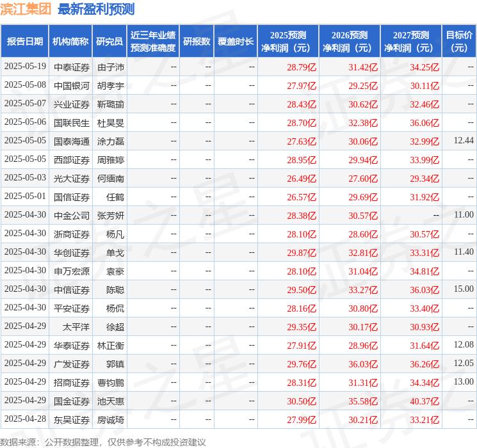Select the 兴业证券 institution cell

pos(72,104)
